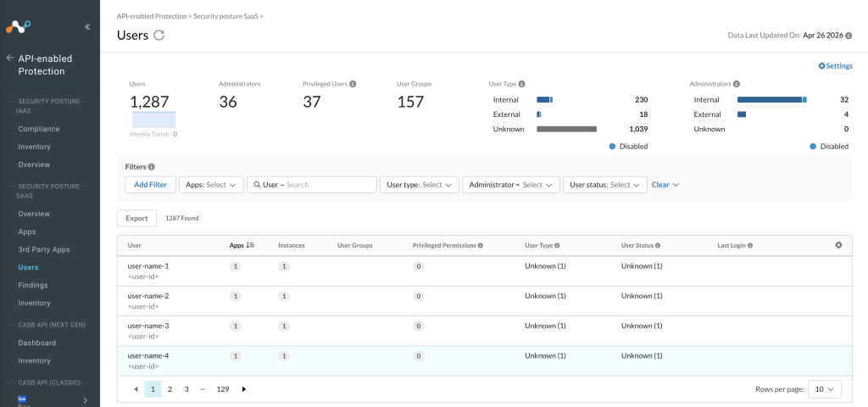Collapse the sidebar with double-chevron icon

coord(87,26)
